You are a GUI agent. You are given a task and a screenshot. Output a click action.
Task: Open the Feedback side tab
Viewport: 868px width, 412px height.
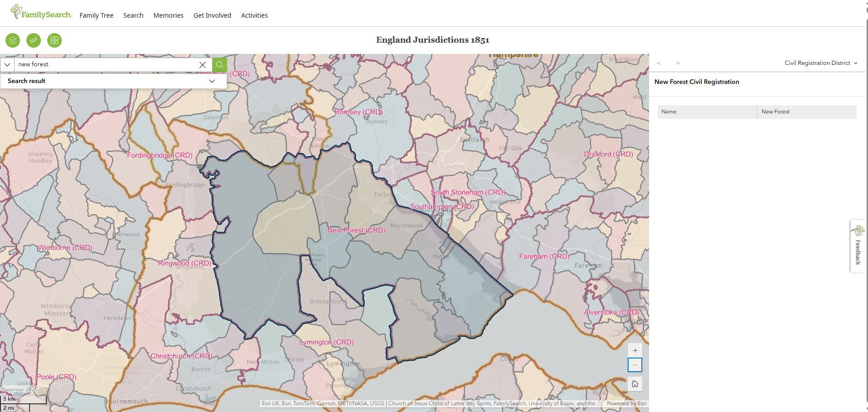tap(857, 246)
